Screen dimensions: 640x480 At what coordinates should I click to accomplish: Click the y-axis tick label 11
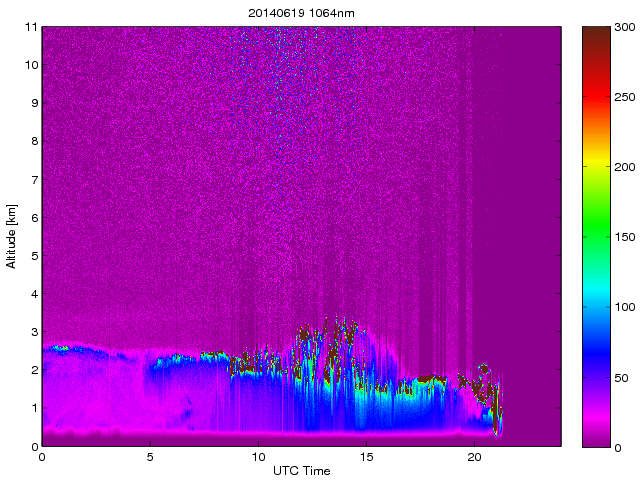(x=31, y=27)
